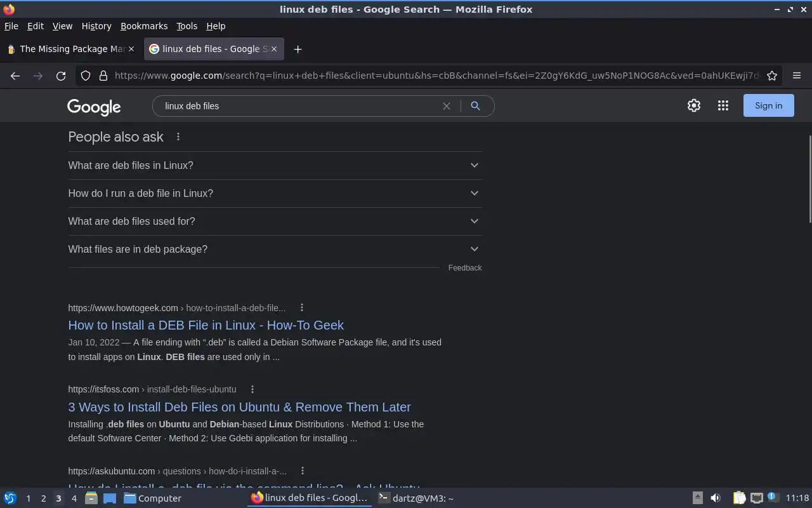This screenshot has height=508, width=812.
Task: Open clipboard manager tray icon
Action: point(739,498)
